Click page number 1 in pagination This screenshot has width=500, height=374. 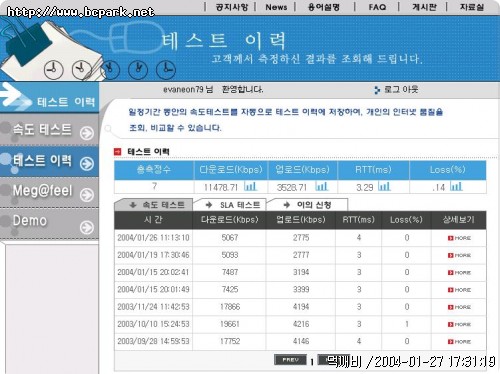click(x=312, y=362)
